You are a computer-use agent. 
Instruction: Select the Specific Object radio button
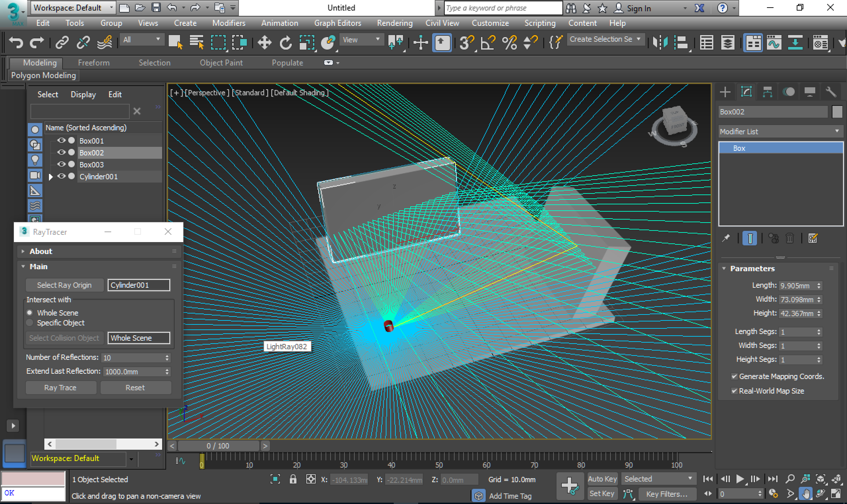coord(30,323)
